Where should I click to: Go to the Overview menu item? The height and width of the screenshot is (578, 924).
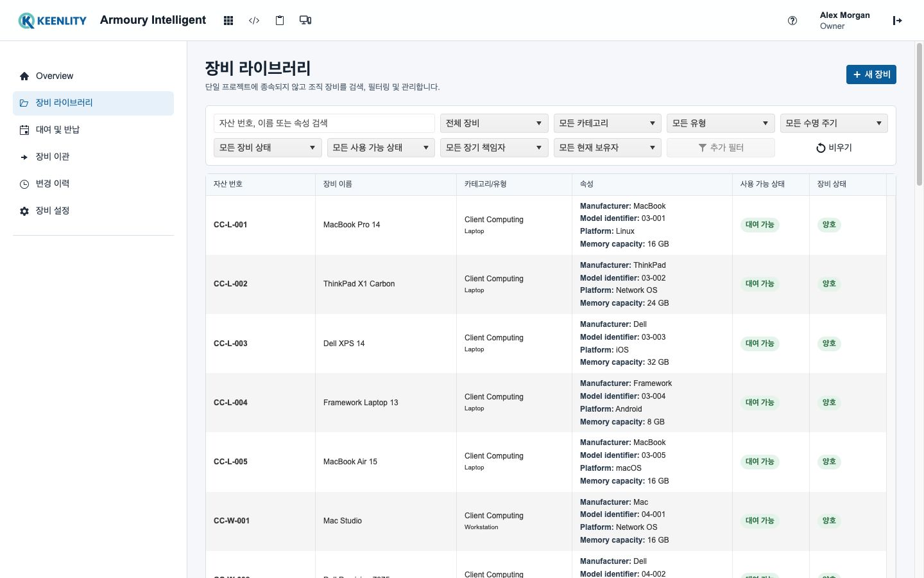pos(93,76)
